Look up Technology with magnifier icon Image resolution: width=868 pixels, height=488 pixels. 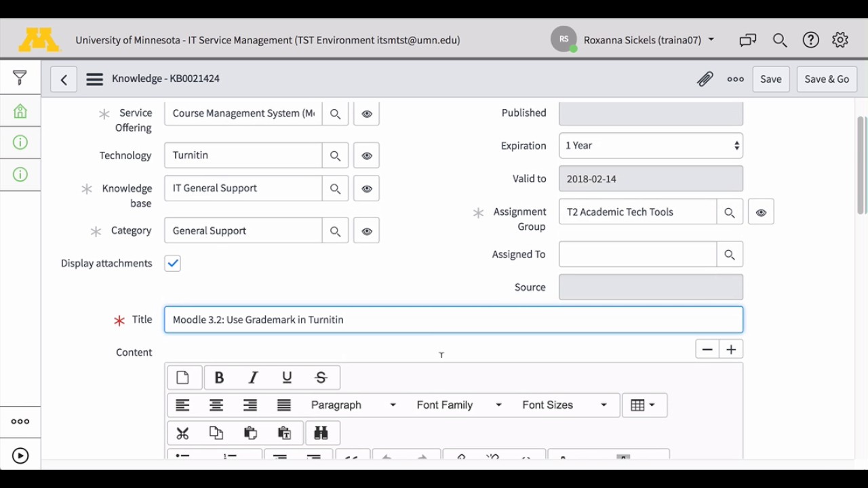(x=335, y=156)
